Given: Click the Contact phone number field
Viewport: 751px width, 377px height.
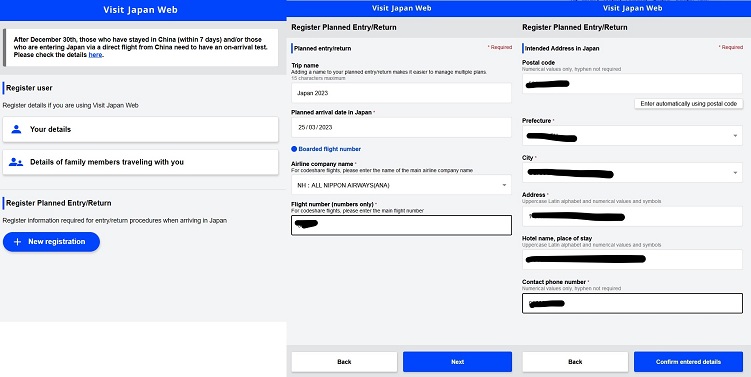Looking at the screenshot, I should 632,303.
